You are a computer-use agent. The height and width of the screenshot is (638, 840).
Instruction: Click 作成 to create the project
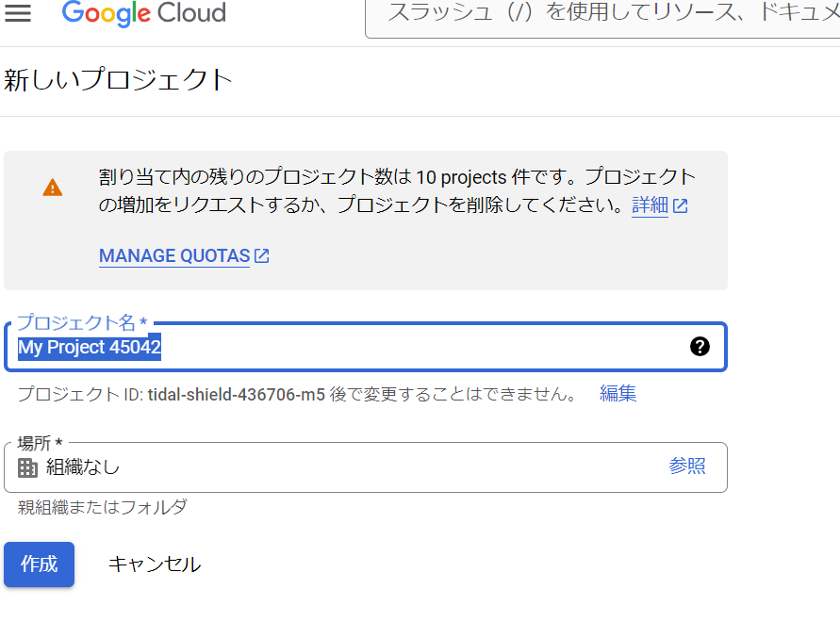[x=38, y=564]
